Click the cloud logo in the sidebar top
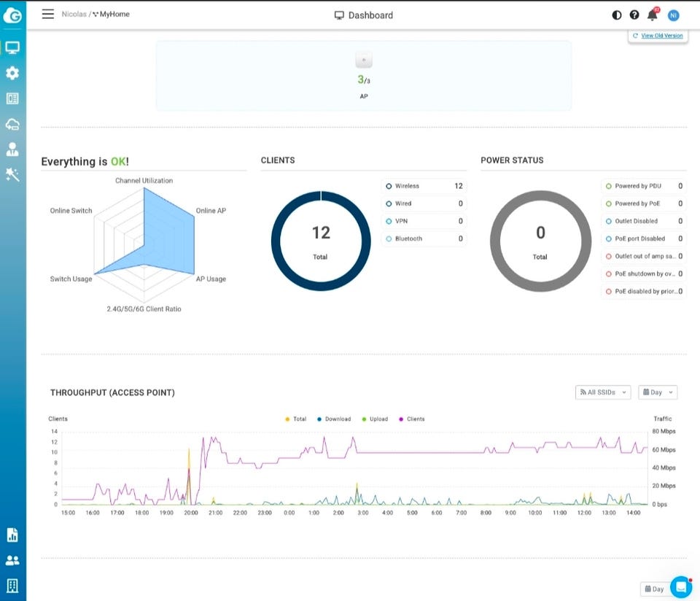 pyautogui.click(x=12, y=15)
